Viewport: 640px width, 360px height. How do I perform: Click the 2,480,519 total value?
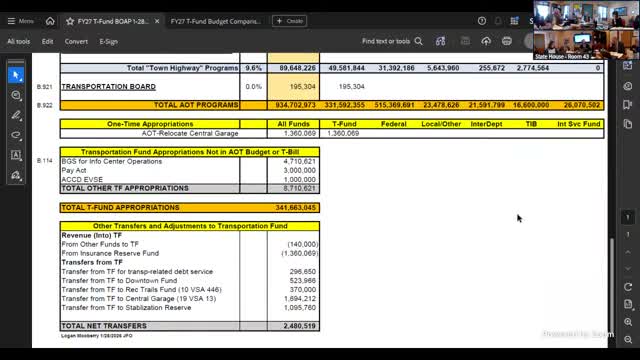[300, 326]
